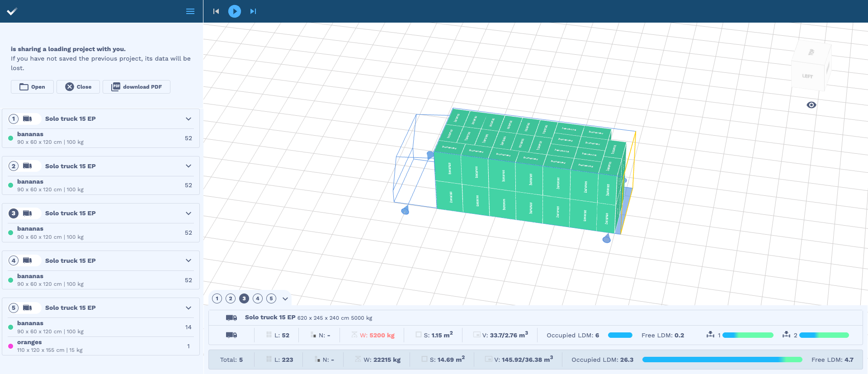Expand truck 1 Solo truck 15 EP
The image size is (868, 374).
(189, 119)
